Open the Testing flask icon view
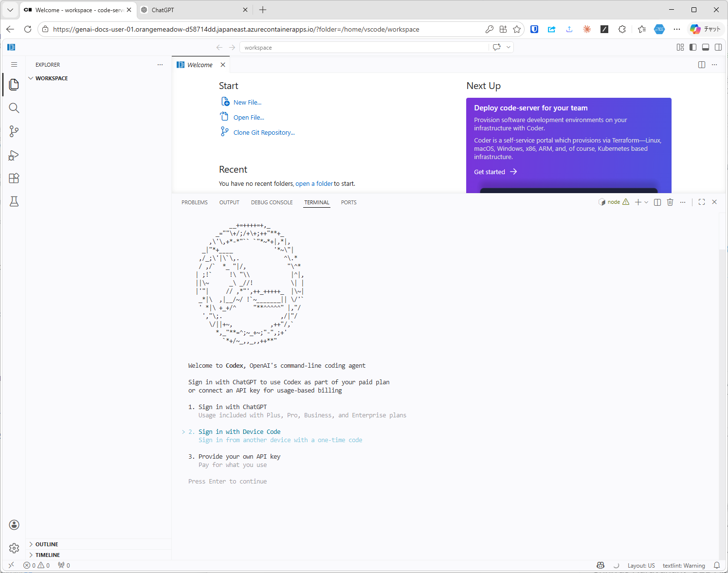The height and width of the screenshot is (573, 728). coord(14,201)
